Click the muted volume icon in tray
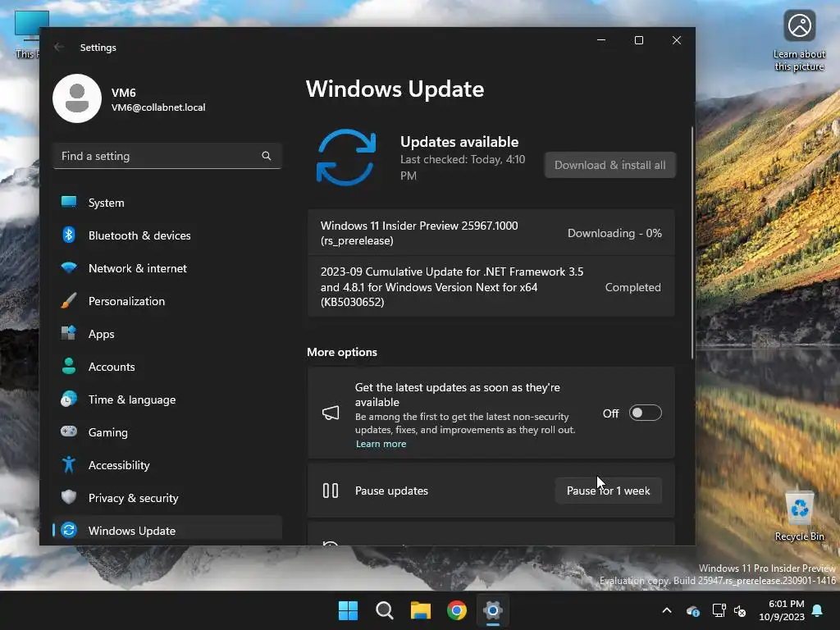This screenshot has width=840, height=630. (741, 610)
